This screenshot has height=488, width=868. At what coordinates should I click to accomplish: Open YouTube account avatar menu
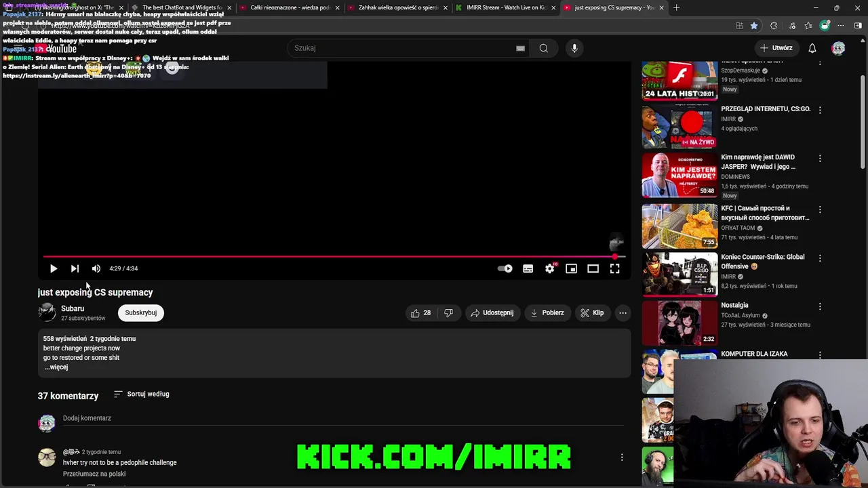point(839,48)
